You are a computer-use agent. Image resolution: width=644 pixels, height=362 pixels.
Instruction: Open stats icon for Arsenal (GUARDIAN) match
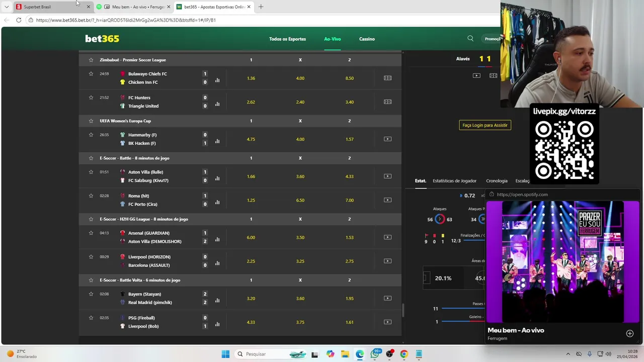pyautogui.click(x=217, y=239)
